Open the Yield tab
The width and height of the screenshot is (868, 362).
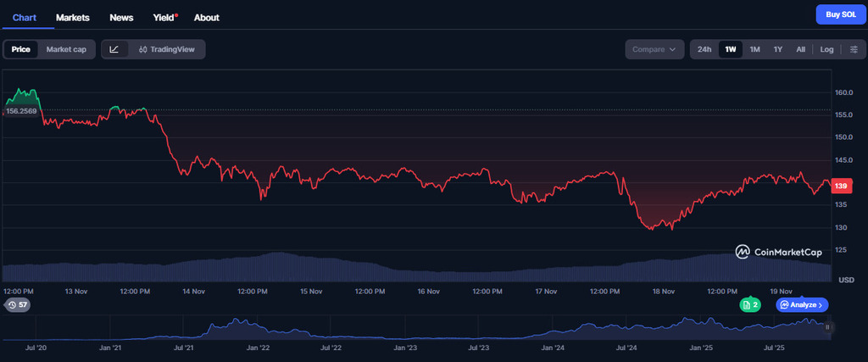pos(164,17)
